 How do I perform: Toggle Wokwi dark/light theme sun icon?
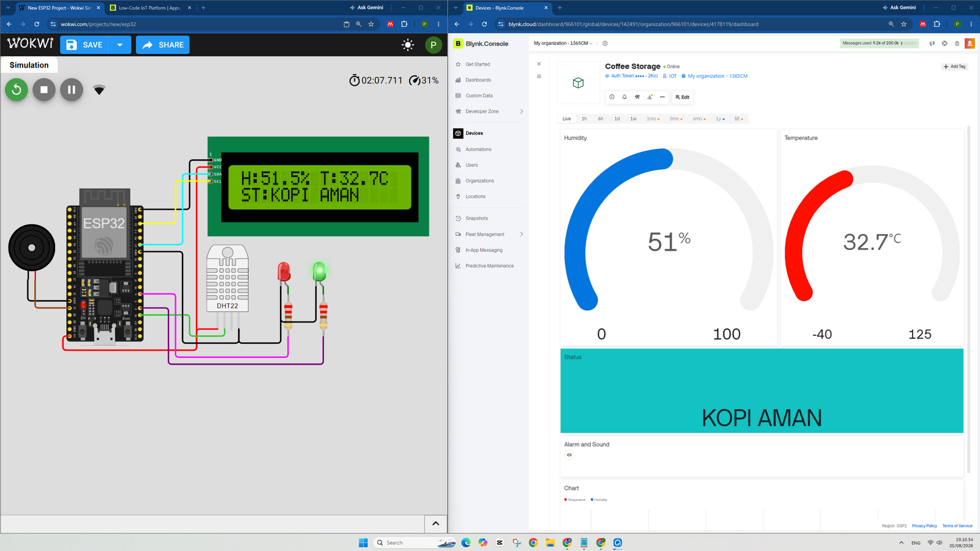pyautogui.click(x=408, y=45)
